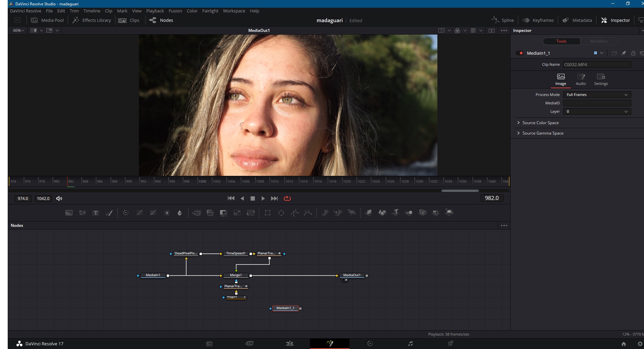Pin the MediaIn1_1 tool in Inspector

tap(624, 53)
